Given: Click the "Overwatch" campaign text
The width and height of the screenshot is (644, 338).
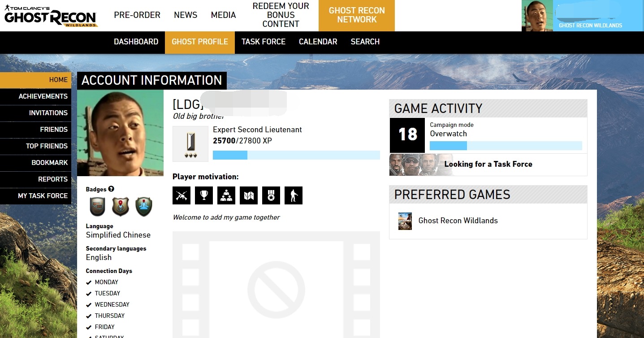Looking at the screenshot, I should click(x=448, y=134).
